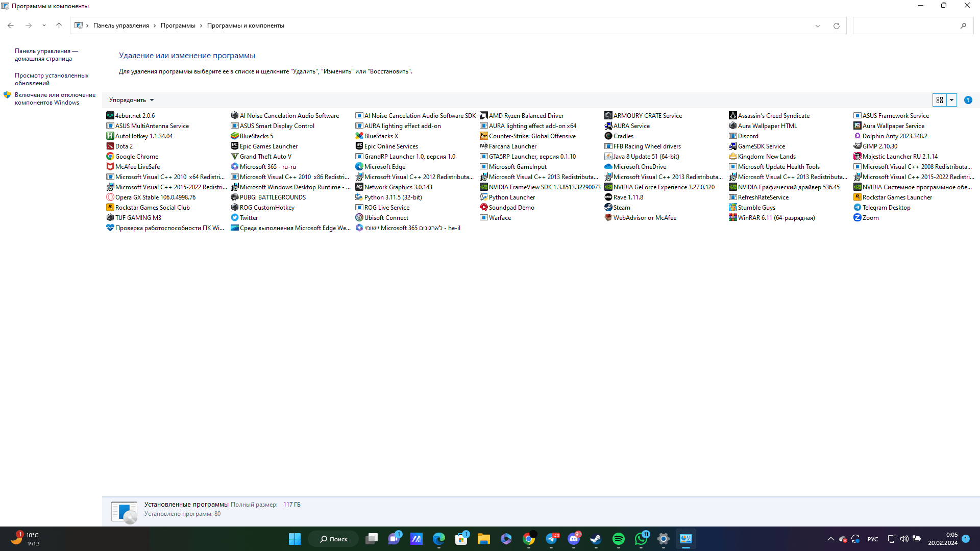Expand the Упорядочить dropdown menu
Screen dimensions: 980x551
(130, 99)
